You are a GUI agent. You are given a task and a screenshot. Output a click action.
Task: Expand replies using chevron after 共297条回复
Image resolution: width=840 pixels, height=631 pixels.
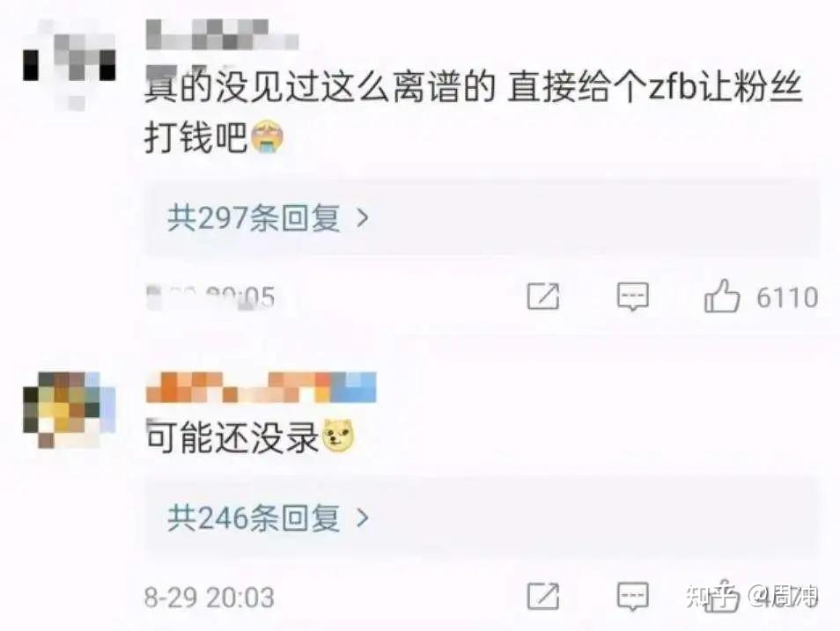click(363, 218)
